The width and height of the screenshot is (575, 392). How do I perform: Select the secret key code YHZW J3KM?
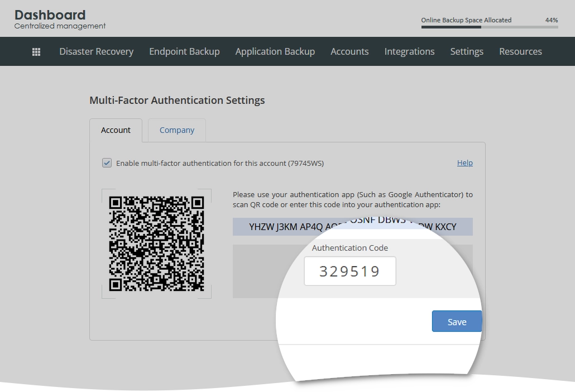tap(353, 227)
